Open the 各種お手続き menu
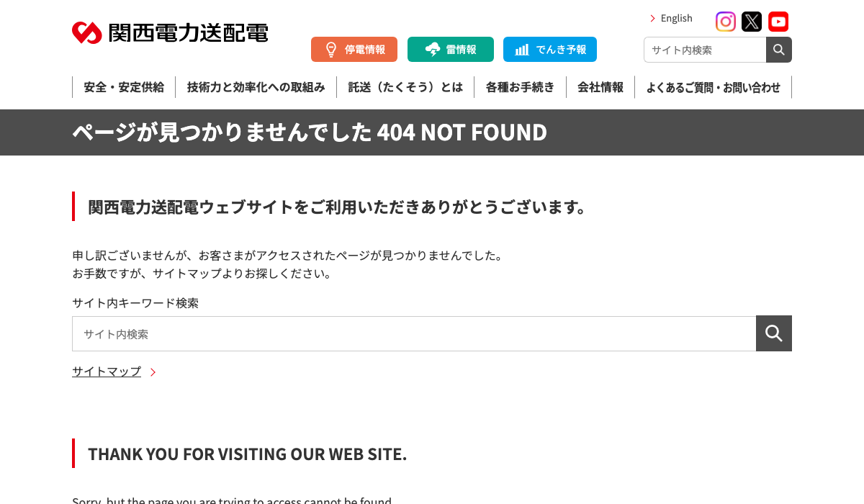Screen dimensions: 864x504 (x=520, y=87)
